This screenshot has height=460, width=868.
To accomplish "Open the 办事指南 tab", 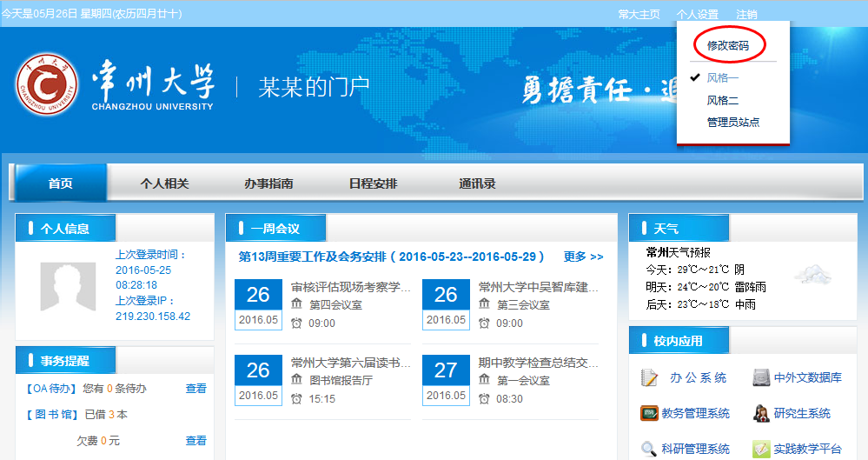I will coord(268,183).
